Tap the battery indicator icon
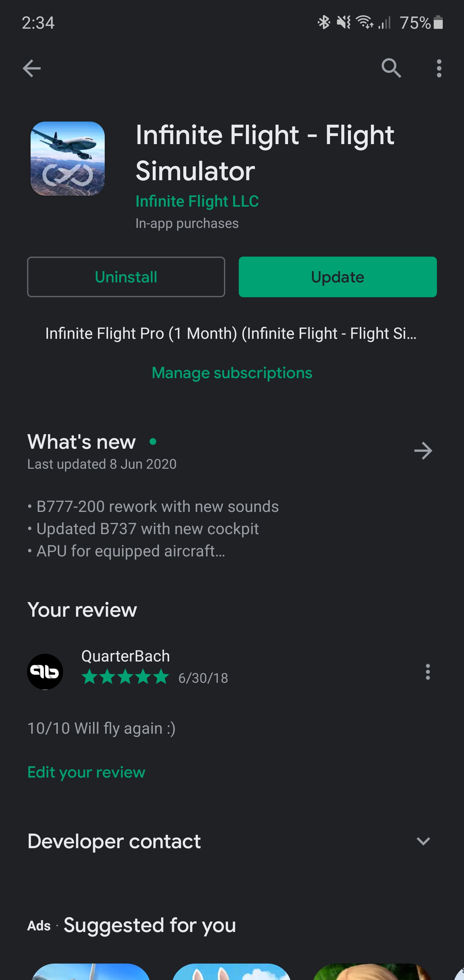This screenshot has width=464, height=980. [x=438, y=23]
